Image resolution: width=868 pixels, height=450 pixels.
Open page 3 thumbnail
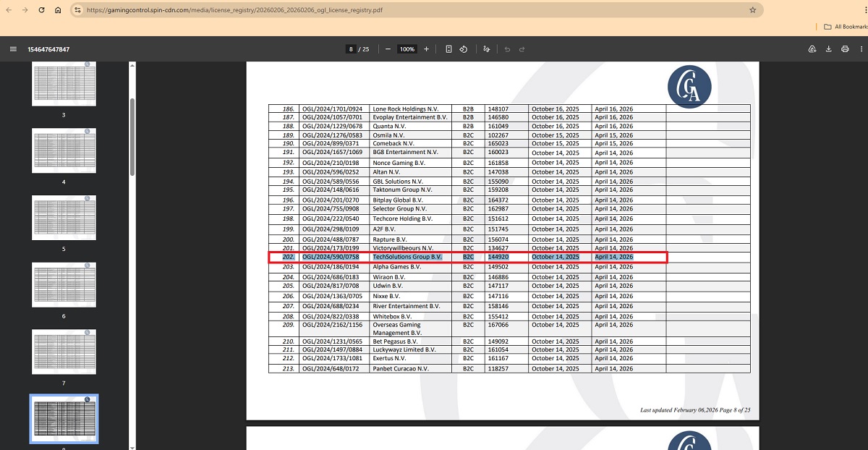click(64, 84)
